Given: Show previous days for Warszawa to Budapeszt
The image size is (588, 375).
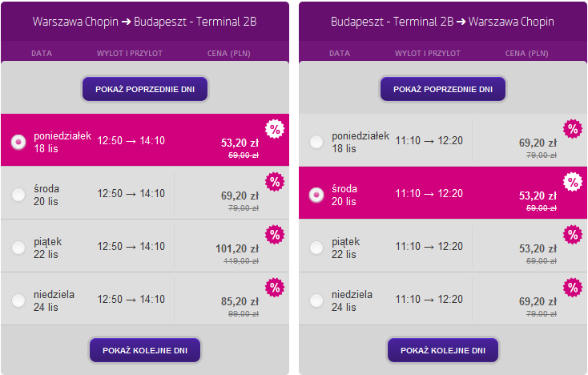Looking at the screenshot, I should 145,89.
